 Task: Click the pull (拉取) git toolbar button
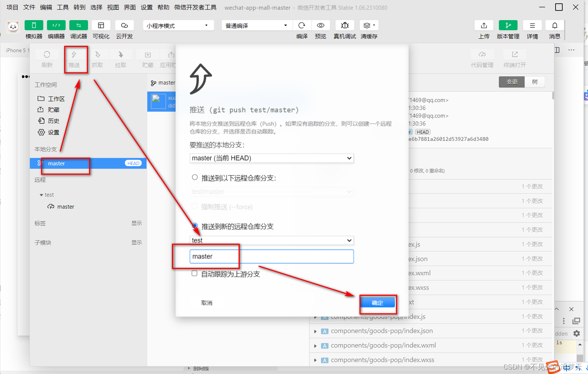point(121,59)
